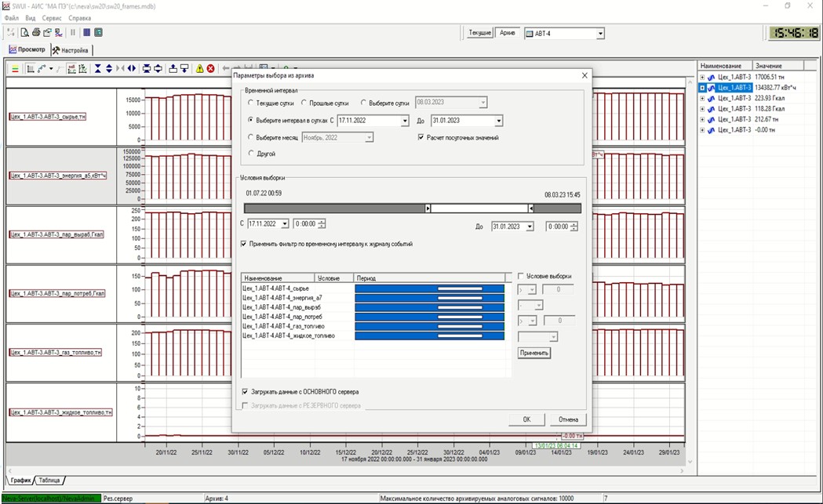The width and height of the screenshot is (823, 504).
Task: Click the upward export arrow toolbar icon
Action: click(x=173, y=69)
